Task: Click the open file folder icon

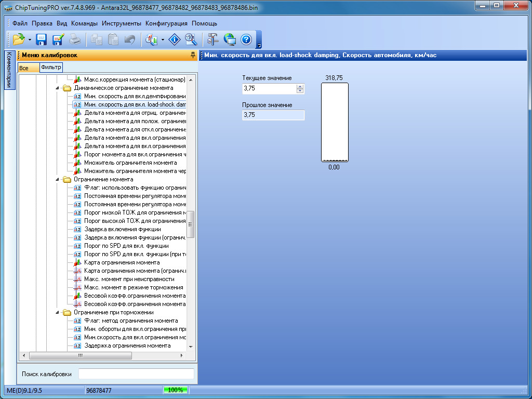Action: (x=19, y=39)
